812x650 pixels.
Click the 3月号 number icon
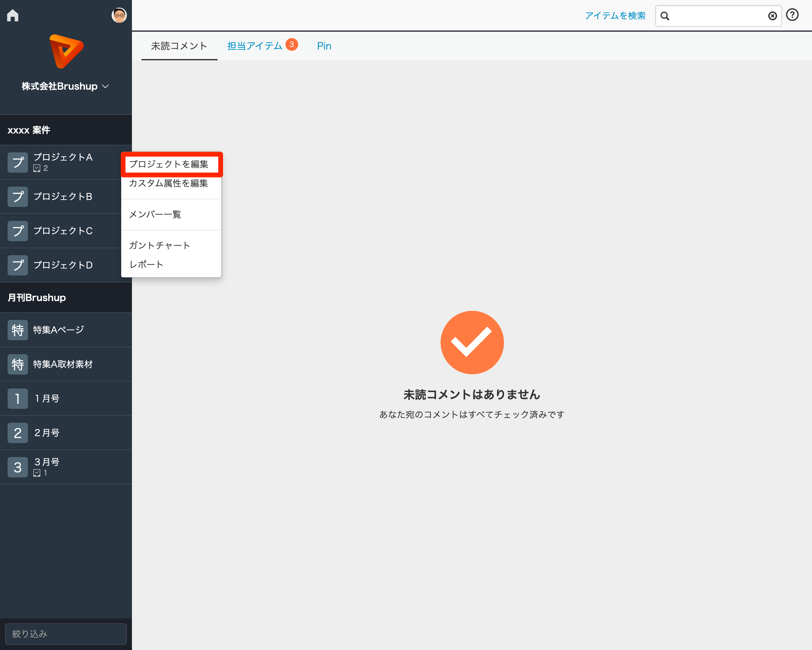pos(18,467)
